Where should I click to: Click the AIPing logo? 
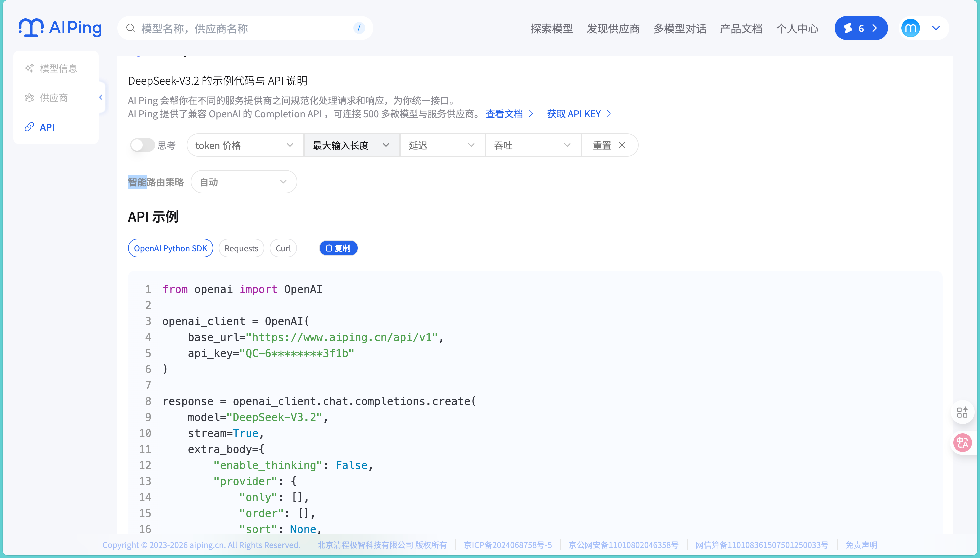point(60,28)
